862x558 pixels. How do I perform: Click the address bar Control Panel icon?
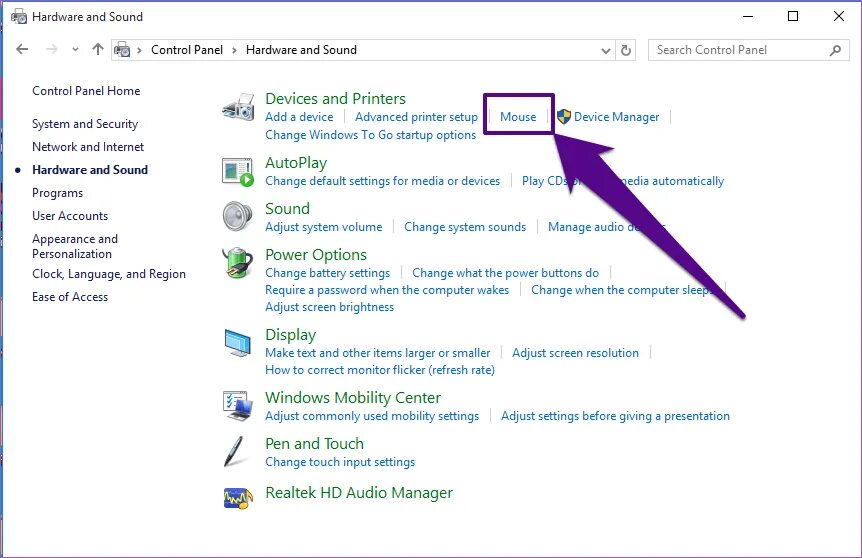point(122,50)
